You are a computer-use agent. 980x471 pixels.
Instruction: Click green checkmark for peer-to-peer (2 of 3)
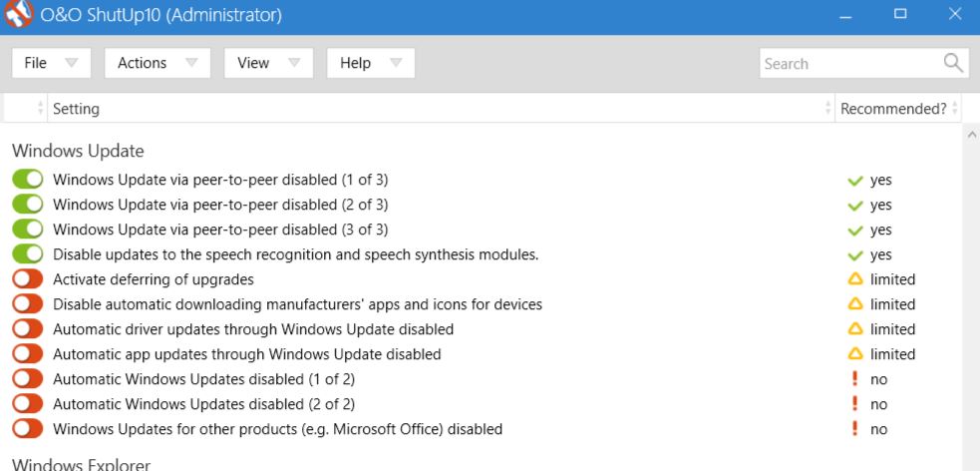(x=855, y=206)
